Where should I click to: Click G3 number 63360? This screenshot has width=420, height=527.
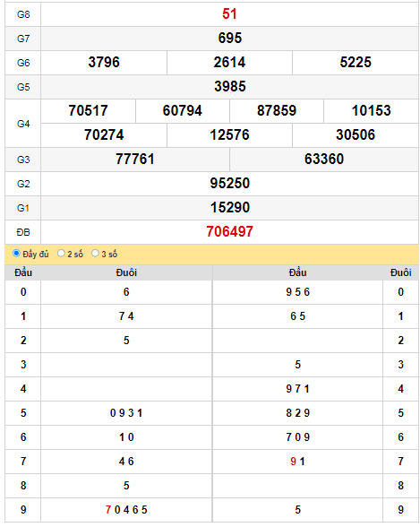click(x=324, y=159)
